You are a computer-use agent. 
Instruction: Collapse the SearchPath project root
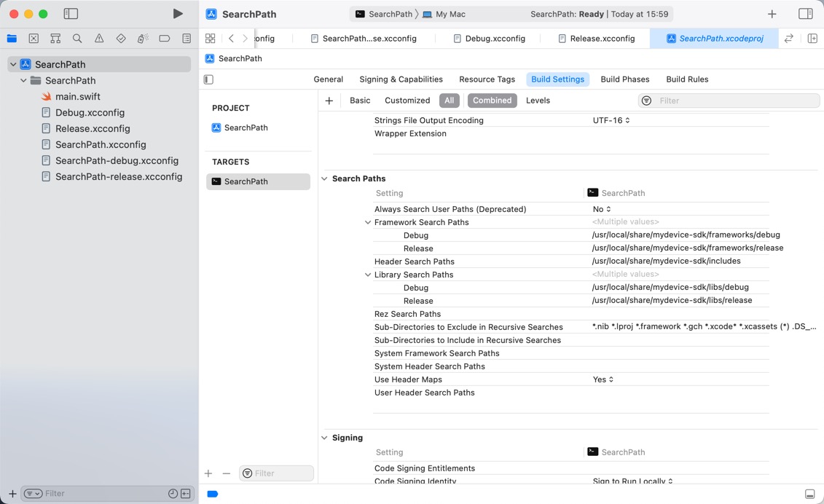pyautogui.click(x=13, y=65)
